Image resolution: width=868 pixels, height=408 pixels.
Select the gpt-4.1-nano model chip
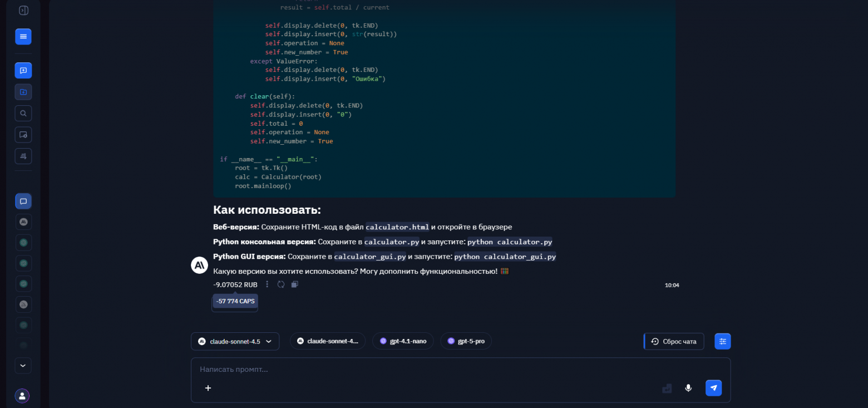(403, 341)
